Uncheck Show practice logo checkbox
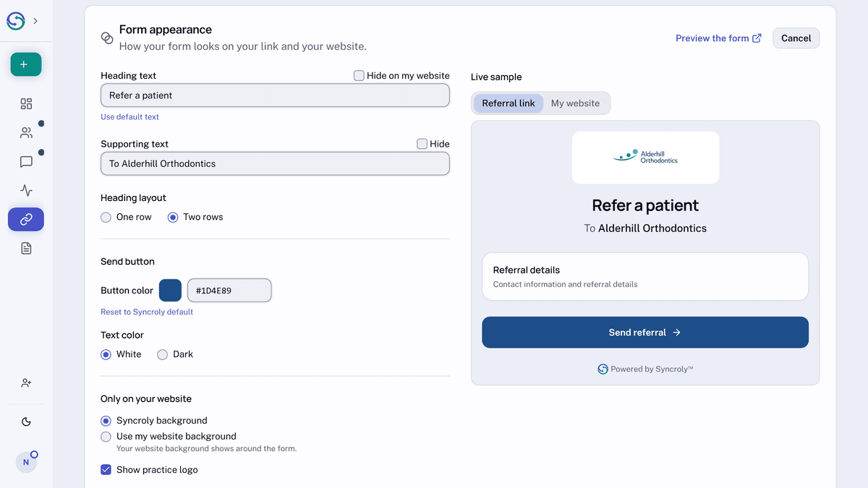 106,470
